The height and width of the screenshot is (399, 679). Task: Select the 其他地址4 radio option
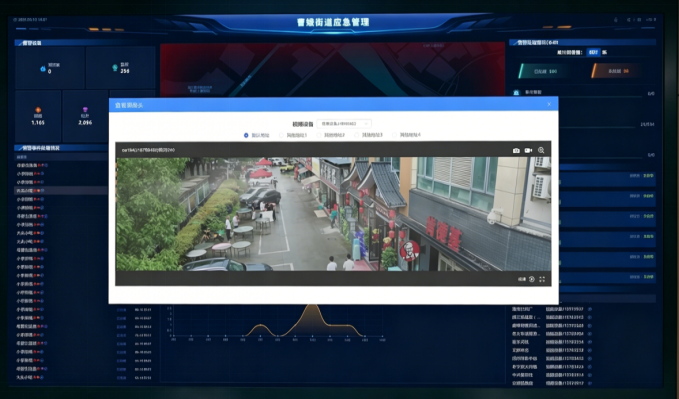click(x=394, y=135)
